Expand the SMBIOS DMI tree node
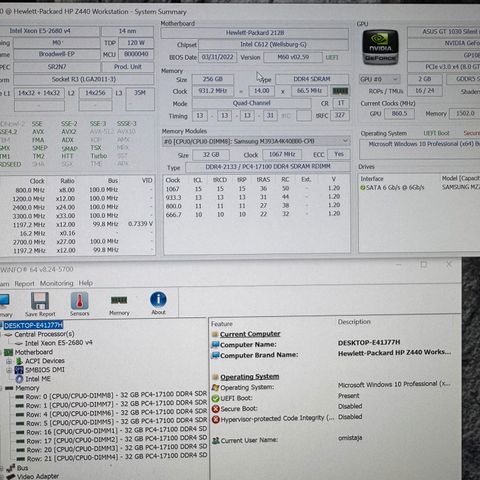Screen dimensions: 480x480 coord(9,370)
